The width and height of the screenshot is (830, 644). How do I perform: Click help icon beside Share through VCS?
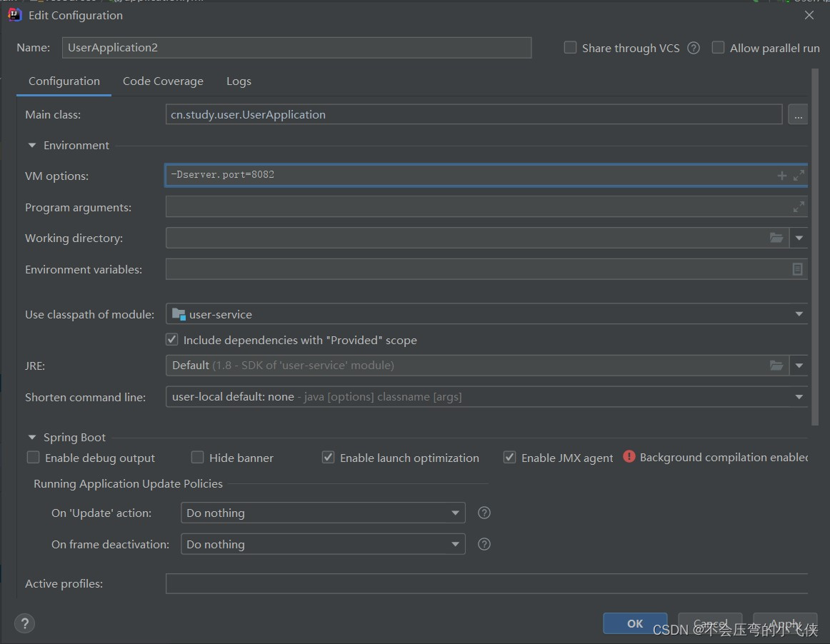coord(693,48)
